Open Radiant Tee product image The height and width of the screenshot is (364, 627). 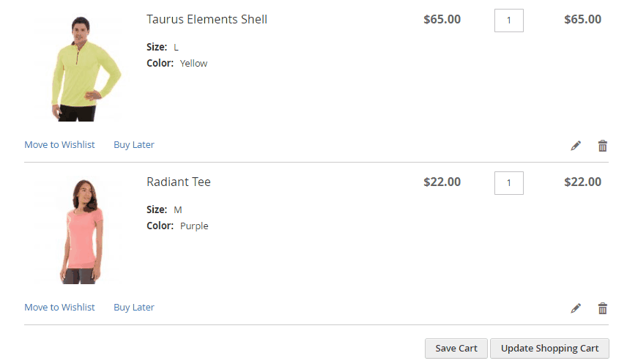(x=80, y=231)
